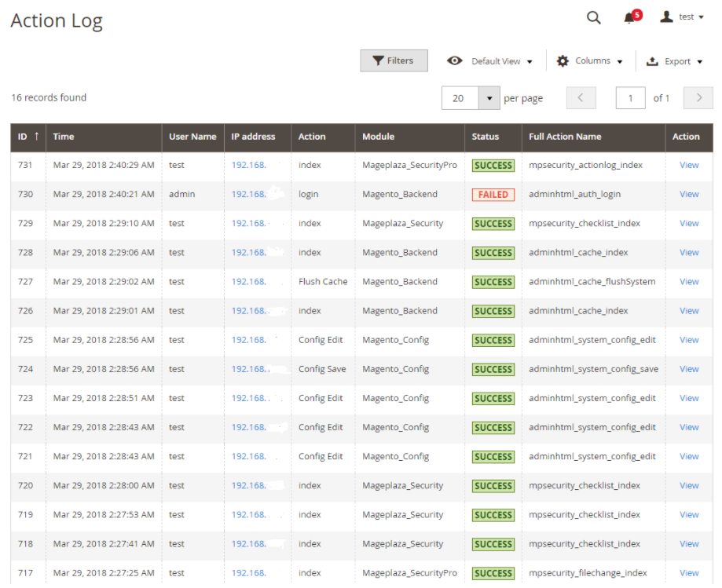Open View link for record 718
722x588 pixels.
[x=689, y=544]
